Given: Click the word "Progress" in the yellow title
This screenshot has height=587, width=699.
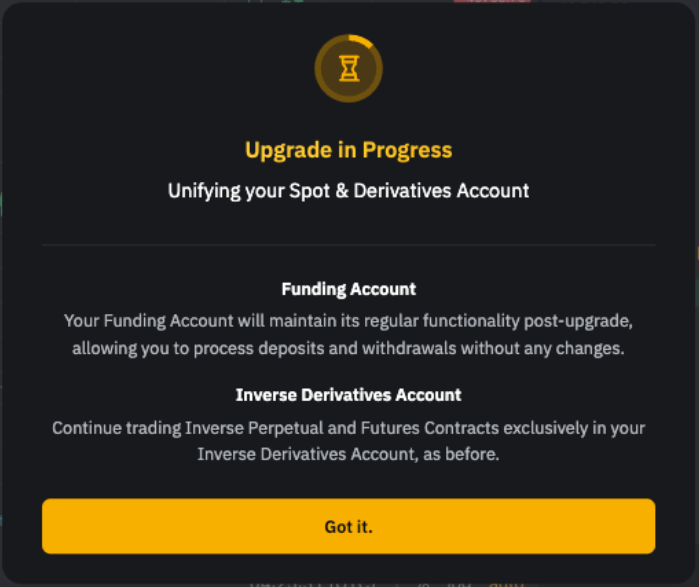Looking at the screenshot, I should pyautogui.click(x=407, y=151).
